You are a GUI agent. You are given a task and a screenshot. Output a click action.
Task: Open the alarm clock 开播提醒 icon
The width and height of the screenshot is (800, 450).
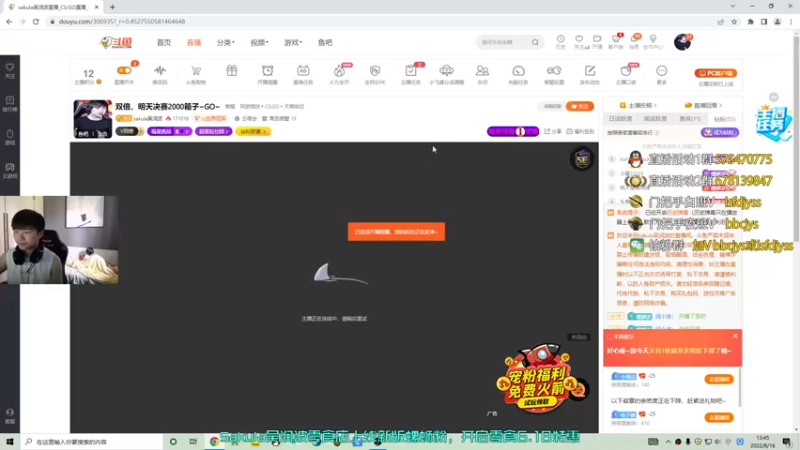pos(267,73)
